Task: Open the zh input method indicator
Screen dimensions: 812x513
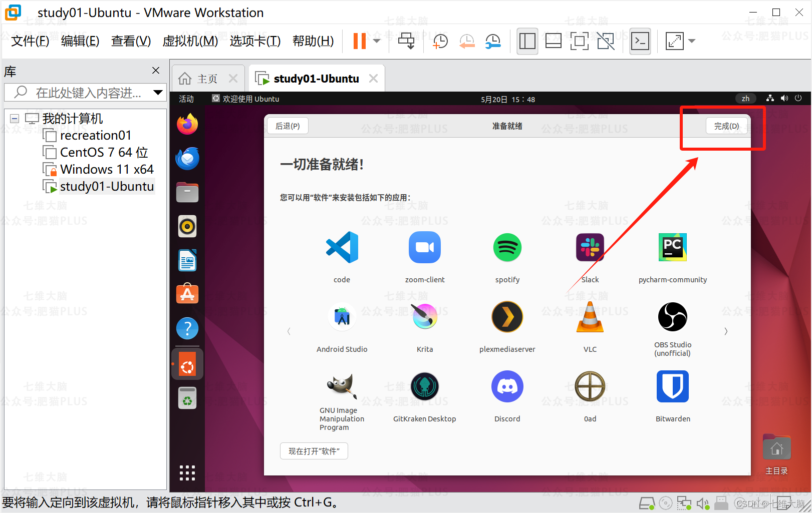Action: tap(745, 99)
